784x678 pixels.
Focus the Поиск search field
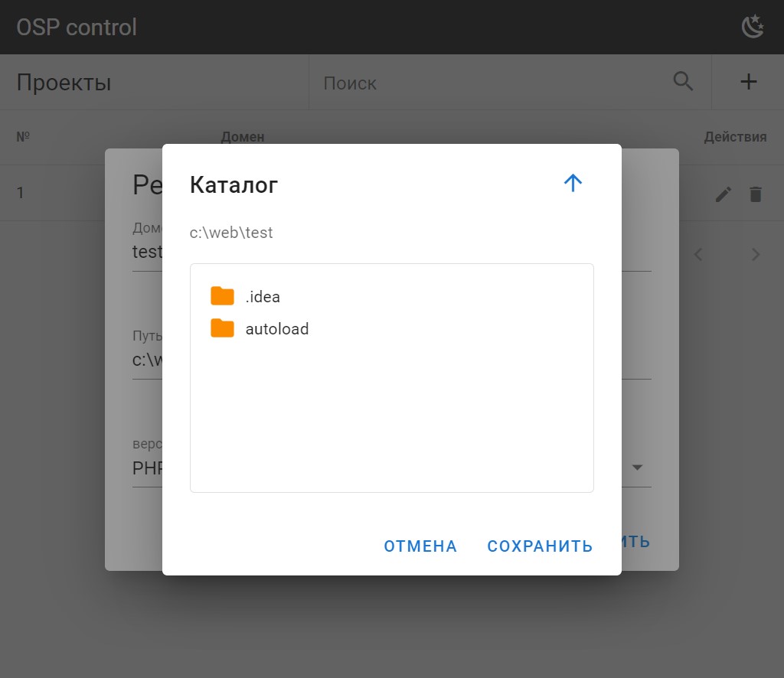[x=490, y=83]
